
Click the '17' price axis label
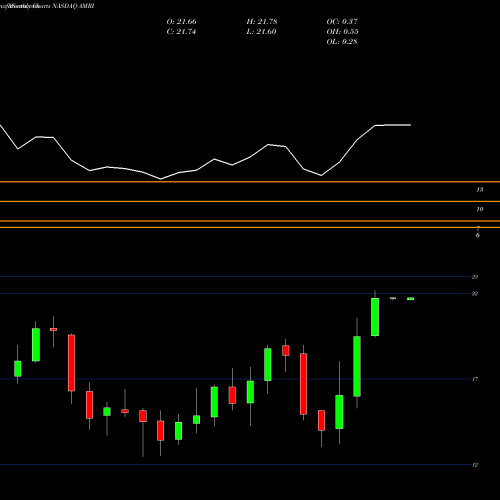tap(475, 379)
